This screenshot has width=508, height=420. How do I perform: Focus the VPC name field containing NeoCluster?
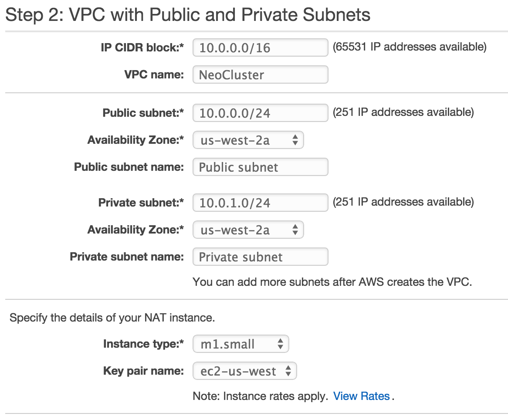260,75
